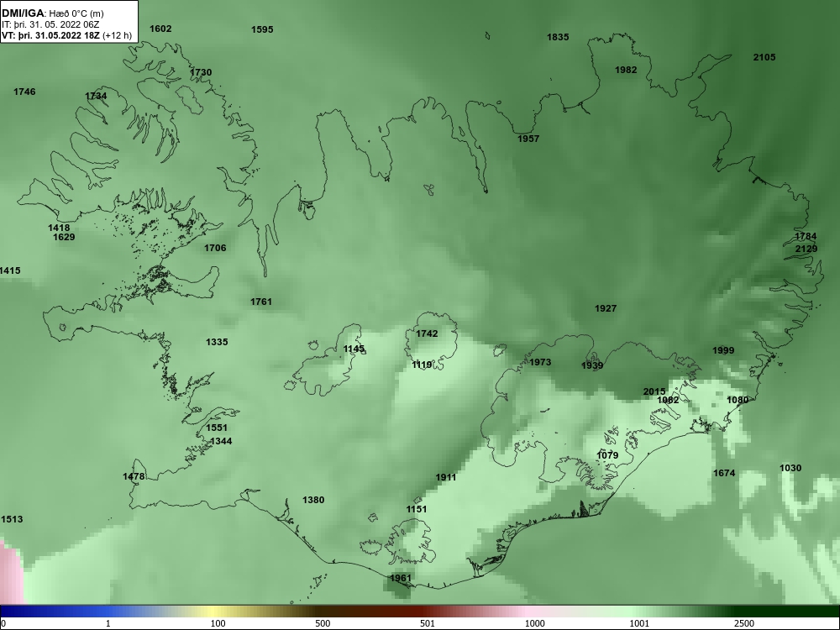Viewport: 840px width, 630px height.
Task: Click the 2015 height label
Action: tap(654, 391)
